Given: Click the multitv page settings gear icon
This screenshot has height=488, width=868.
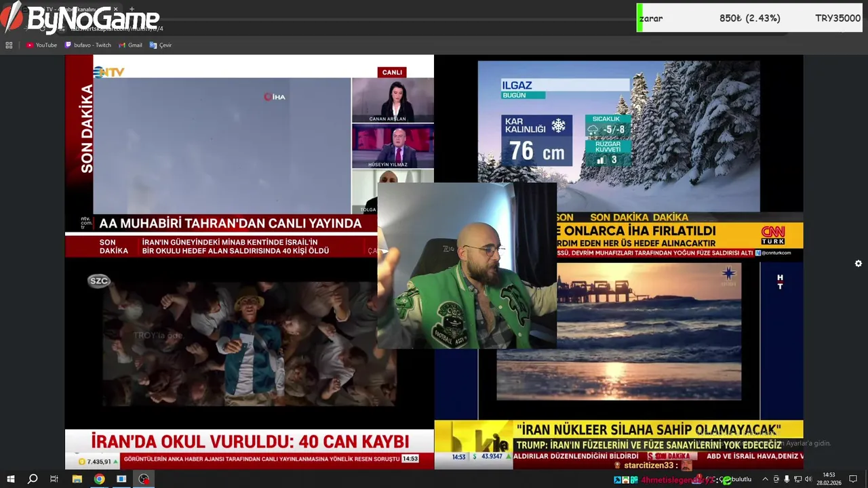Looking at the screenshot, I should click(x=859, y=264).
